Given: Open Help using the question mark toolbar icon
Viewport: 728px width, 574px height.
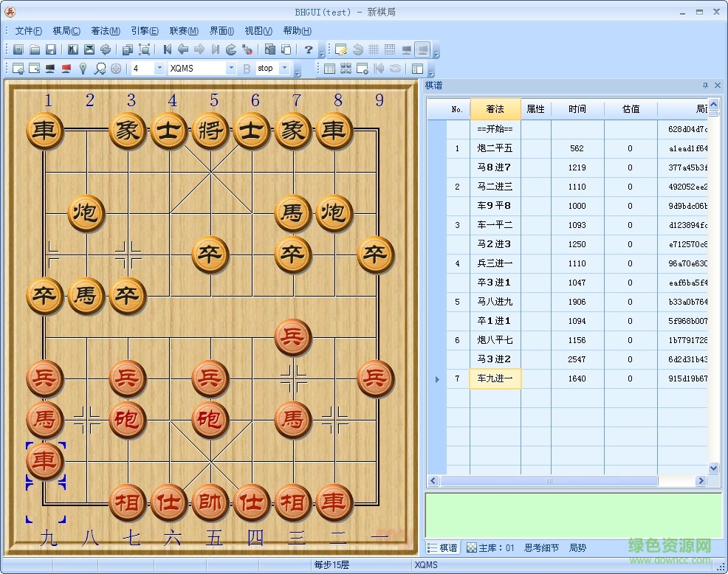Looking at the screenshot, I should click(x=309, y=49).
